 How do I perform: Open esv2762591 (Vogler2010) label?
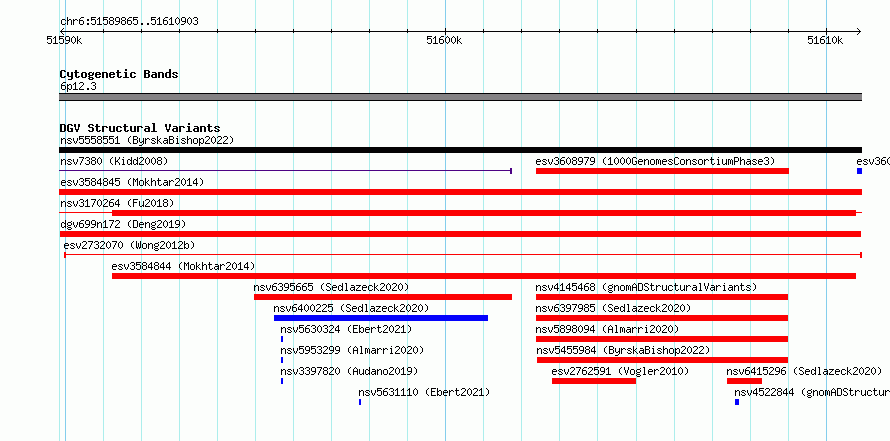(x=620, y=371)
